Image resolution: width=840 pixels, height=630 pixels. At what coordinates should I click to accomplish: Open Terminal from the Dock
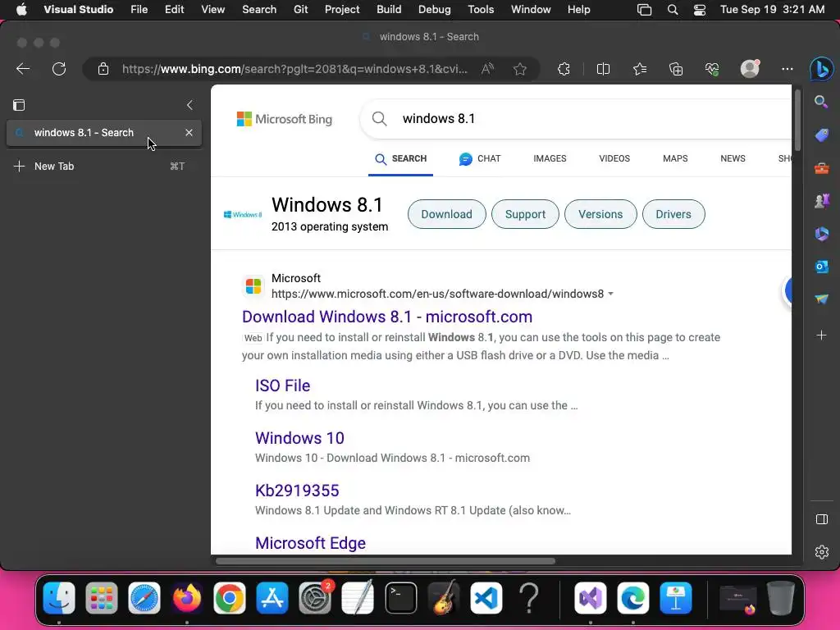point(400,598)
